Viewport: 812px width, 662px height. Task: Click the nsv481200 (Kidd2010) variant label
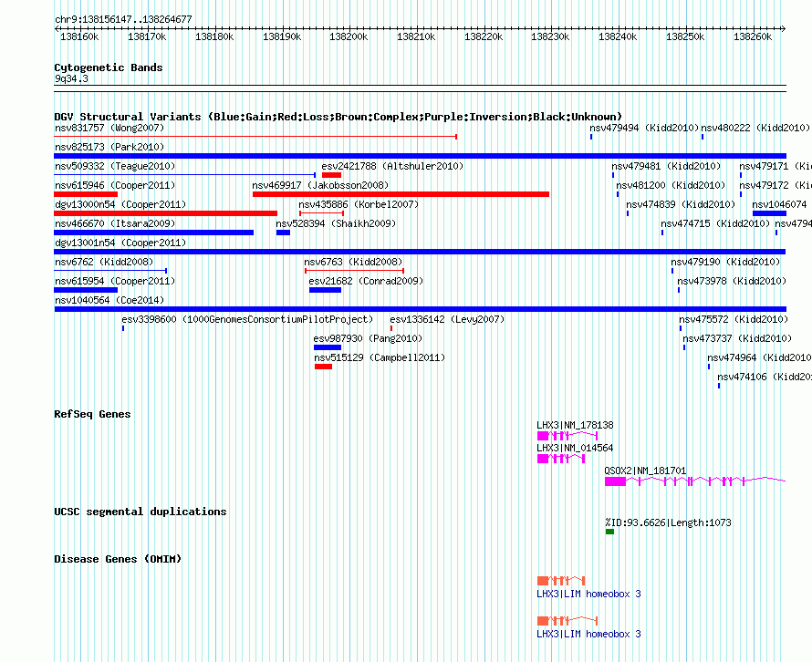coord(671,185)
